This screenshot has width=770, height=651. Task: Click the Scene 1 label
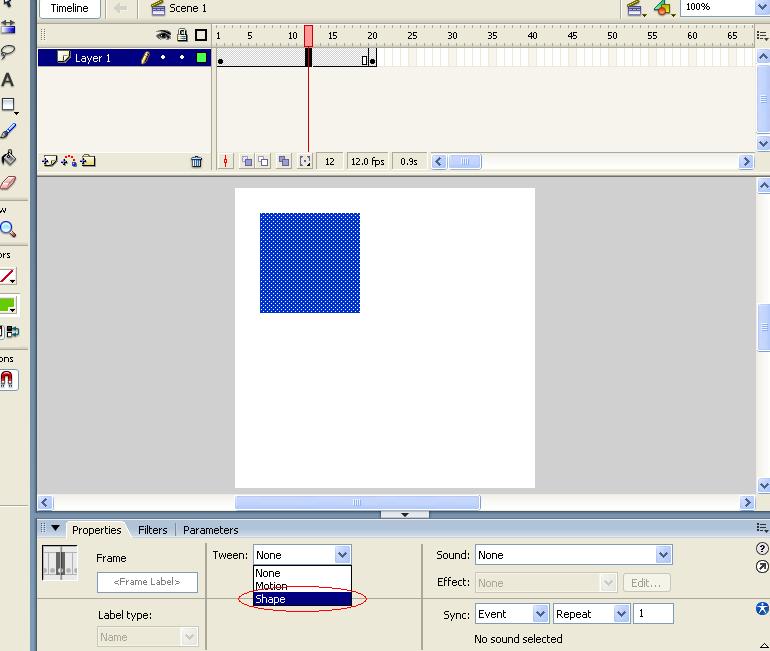pos(188,8)
